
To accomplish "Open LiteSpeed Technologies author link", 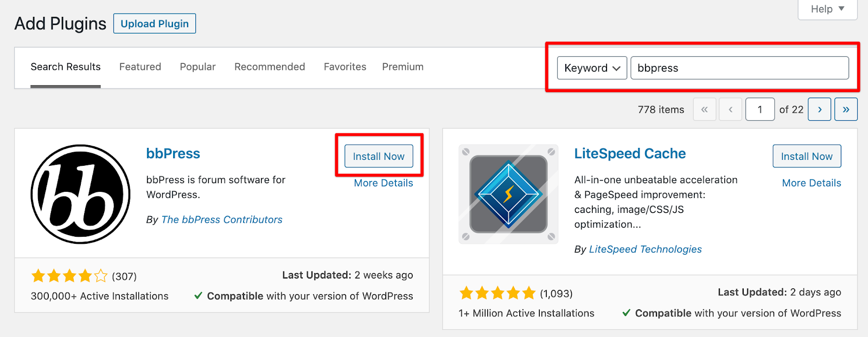I will click(x=645, y=249).
